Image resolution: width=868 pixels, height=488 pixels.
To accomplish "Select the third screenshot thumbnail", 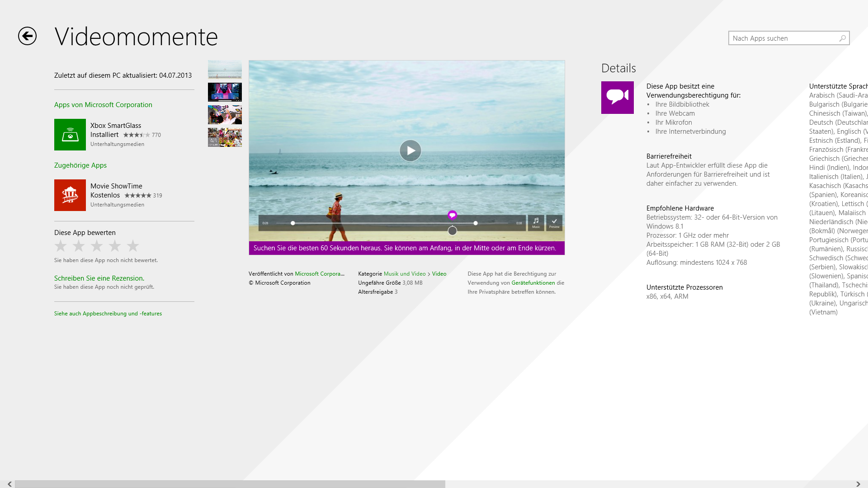I will [225, 115].
